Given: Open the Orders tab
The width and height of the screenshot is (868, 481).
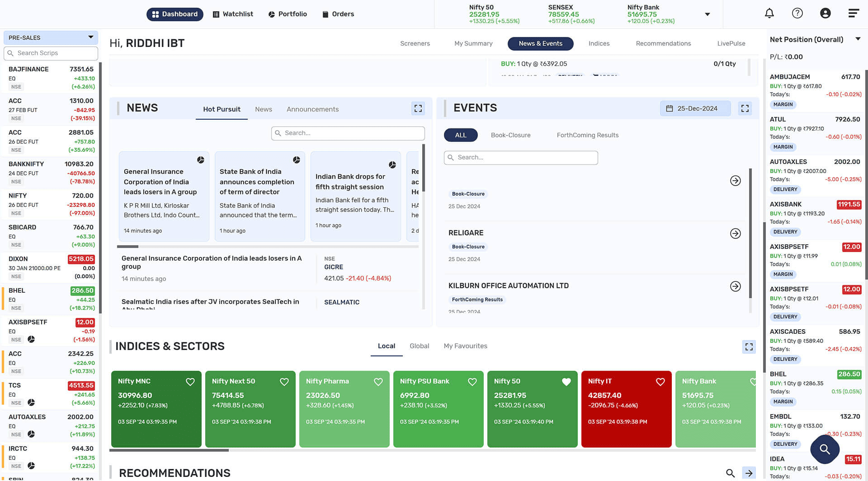Looking at the screenshot, I should (x=338, y=14).
